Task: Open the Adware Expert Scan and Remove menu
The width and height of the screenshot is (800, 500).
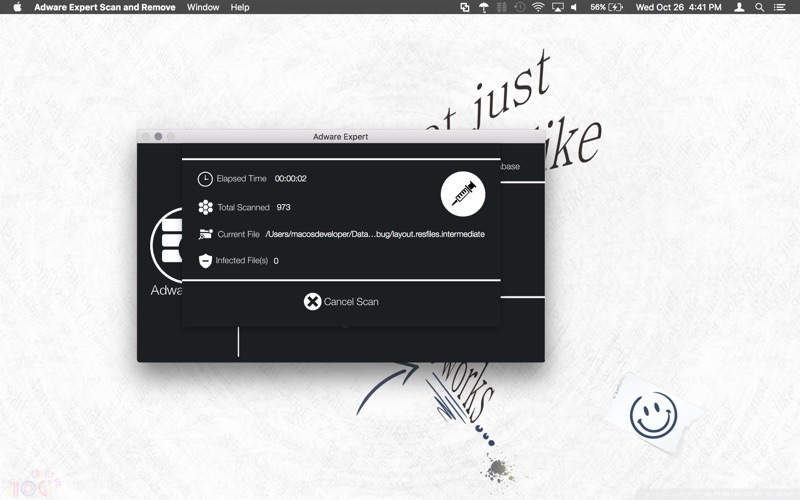Action: click(105, 7)
